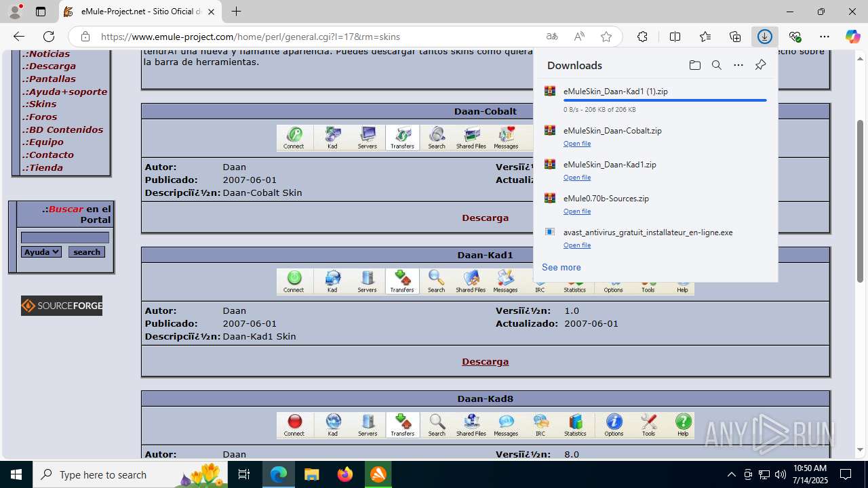Open the Windows Start menu
The image size is (868, 488).
pos(16,474)
